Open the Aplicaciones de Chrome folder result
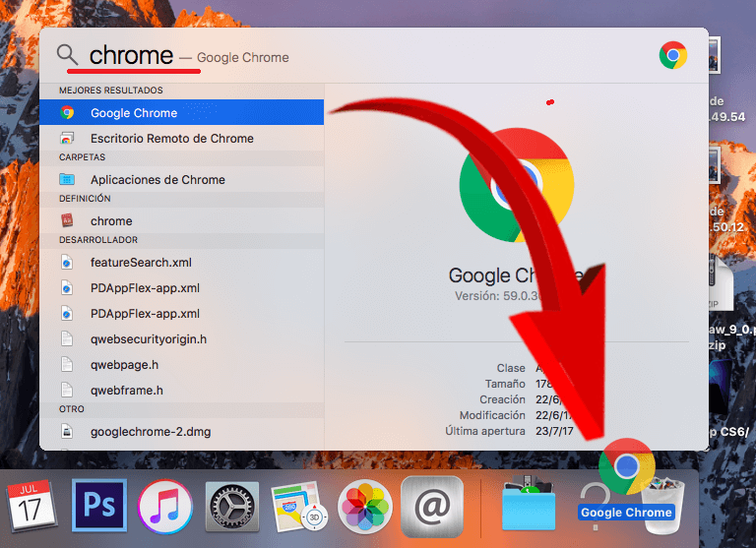The image size is (756, 548). pos(182,179)
